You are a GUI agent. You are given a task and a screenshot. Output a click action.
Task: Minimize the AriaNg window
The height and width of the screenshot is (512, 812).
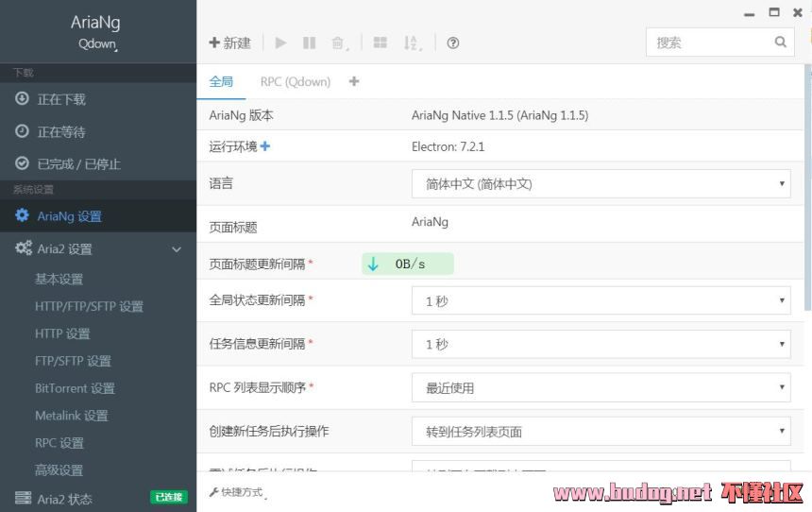[750, 14]
